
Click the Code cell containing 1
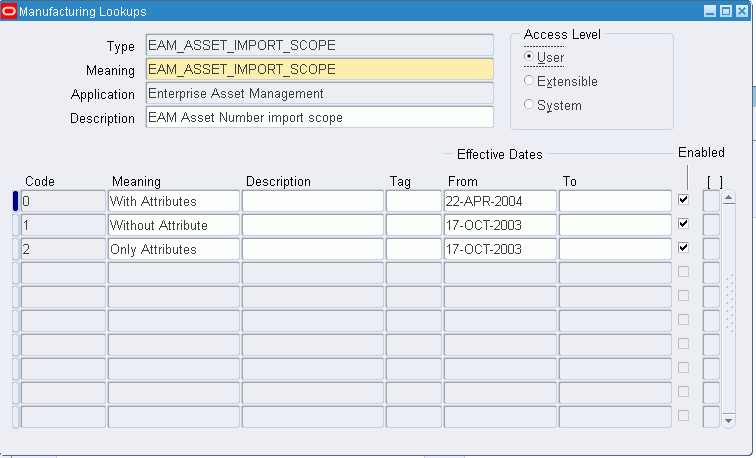(x=63, y=225)
